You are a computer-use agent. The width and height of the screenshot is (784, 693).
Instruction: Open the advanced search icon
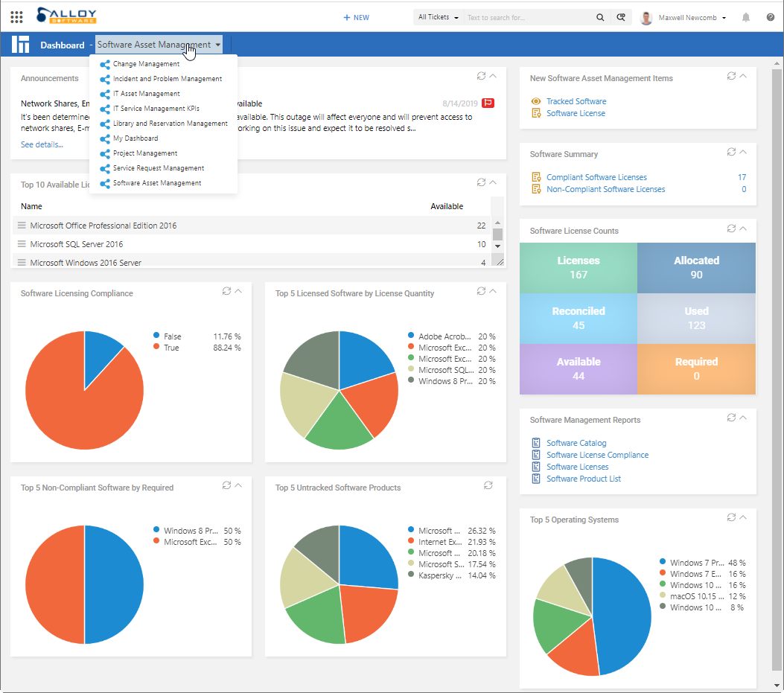620,18
